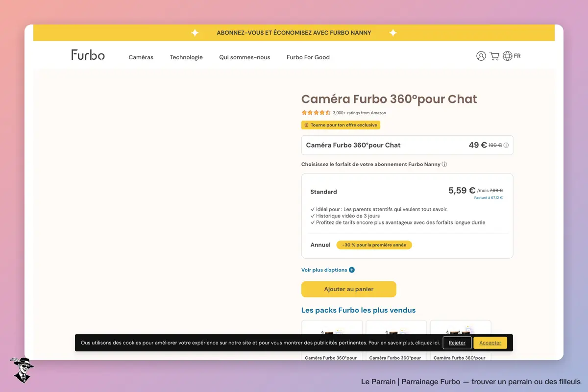Accept cookies with Accepter
This screenshot has width=588, height=392.
490,343
